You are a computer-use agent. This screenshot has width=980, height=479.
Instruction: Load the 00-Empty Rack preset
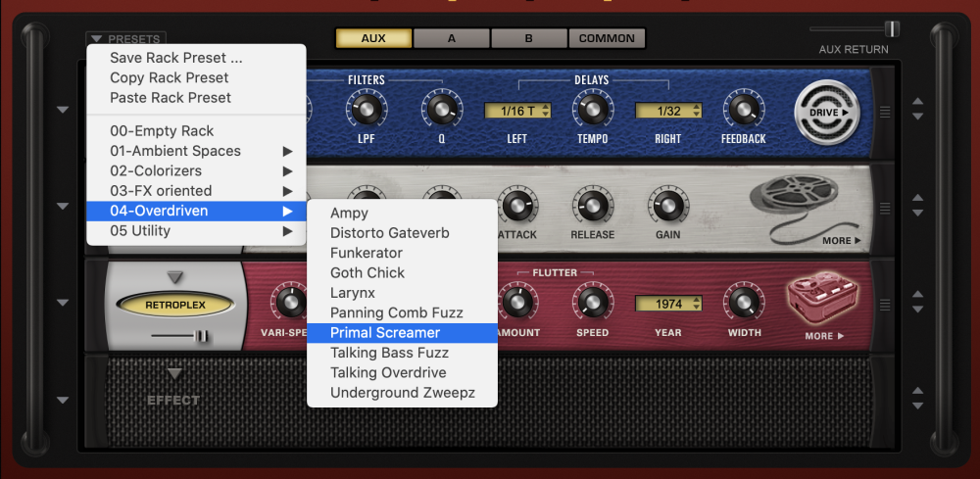[196, 131]
